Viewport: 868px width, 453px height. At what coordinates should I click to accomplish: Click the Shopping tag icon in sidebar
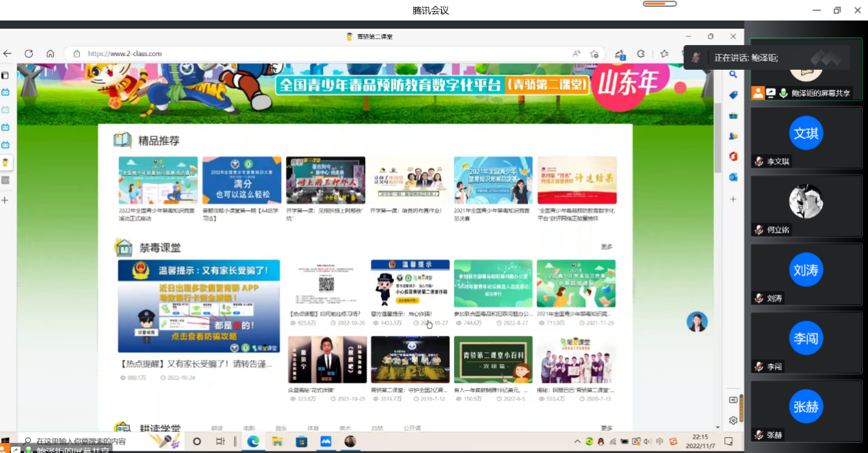click(733, 94)
